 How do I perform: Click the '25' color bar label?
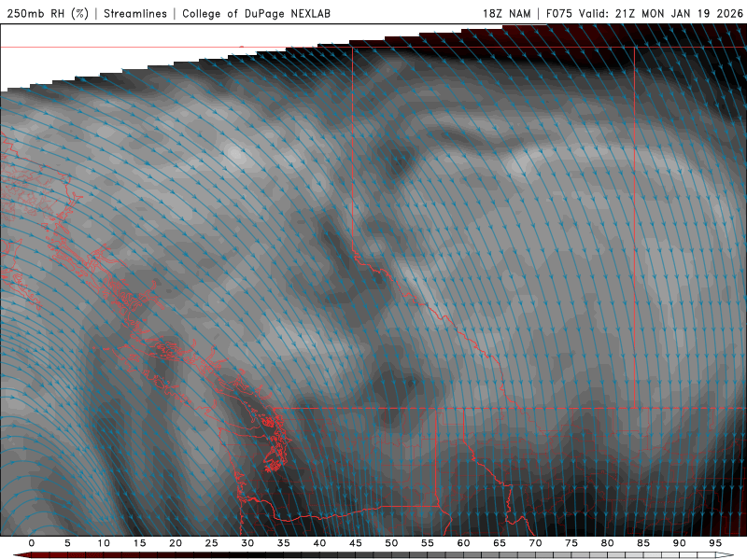pyautogui.click(x=212, y=543)
